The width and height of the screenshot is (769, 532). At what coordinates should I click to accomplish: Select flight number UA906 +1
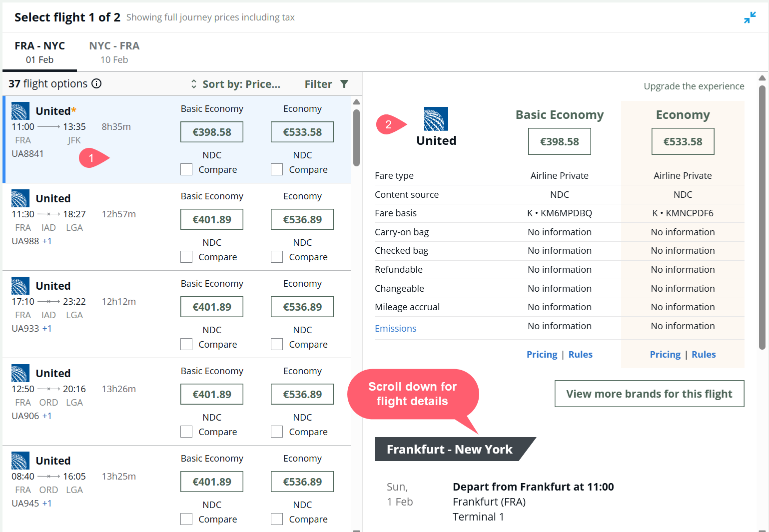(31, 416)
